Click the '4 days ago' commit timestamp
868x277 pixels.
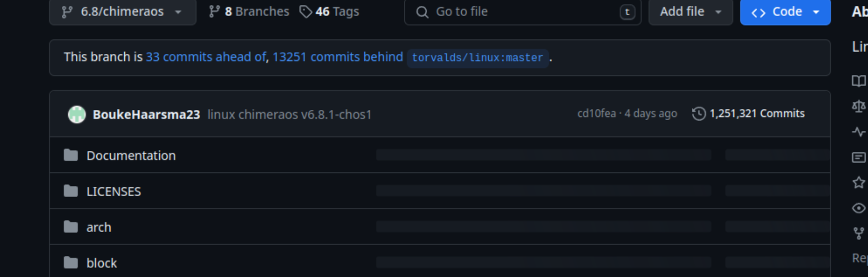coord(651,113)
